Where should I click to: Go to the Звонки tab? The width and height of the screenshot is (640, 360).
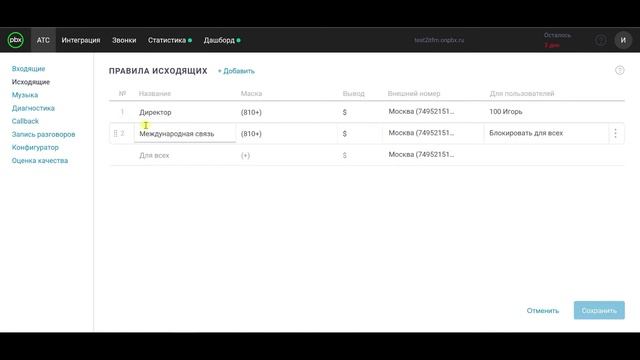[124, 40]
